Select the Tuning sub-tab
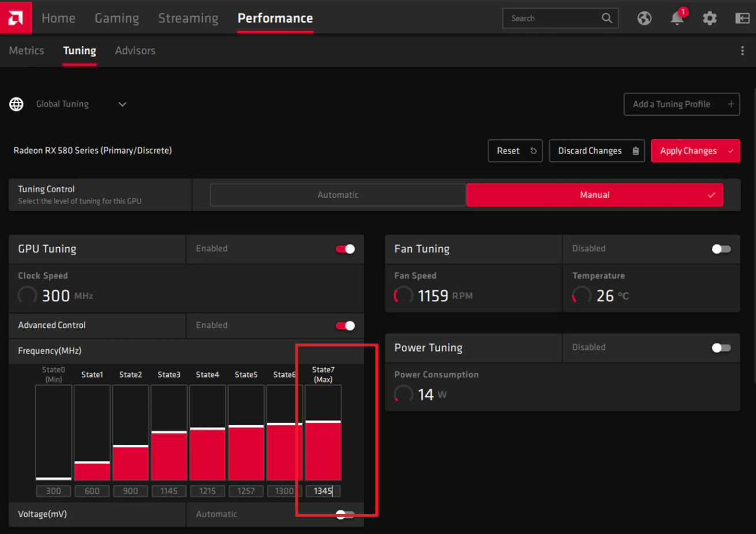 79,51
